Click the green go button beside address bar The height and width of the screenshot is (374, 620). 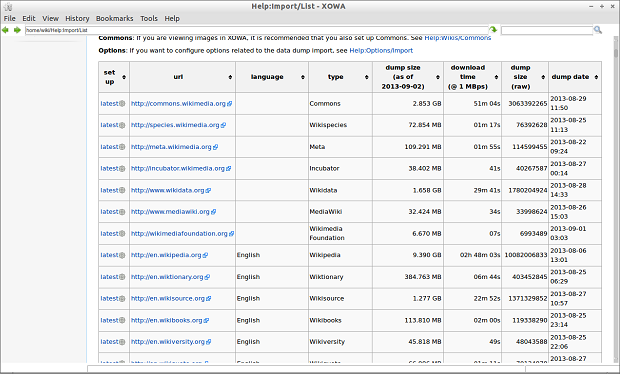493,30
